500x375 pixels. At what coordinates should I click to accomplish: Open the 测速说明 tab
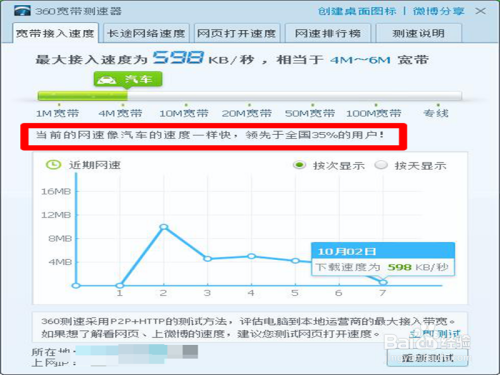pos(419,33)
